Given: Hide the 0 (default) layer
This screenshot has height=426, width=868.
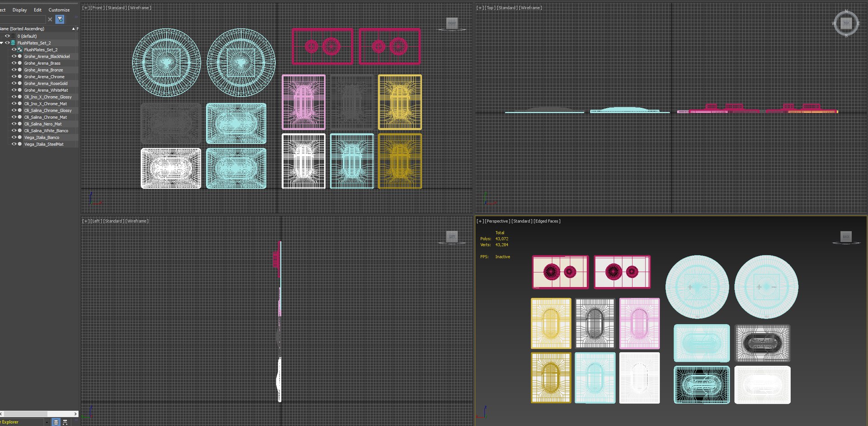Looking at the screenshot, I should 7,36.
